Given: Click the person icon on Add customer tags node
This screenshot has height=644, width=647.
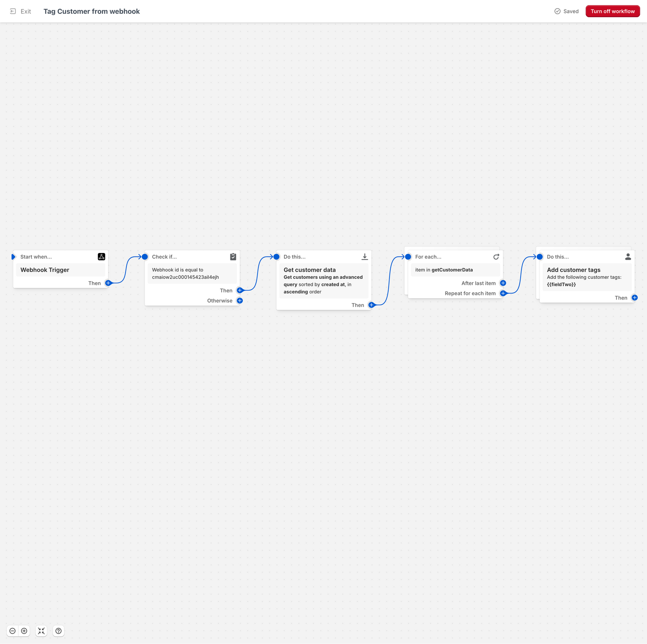Looking at the screenshot, I should click(x=628, y=256).
